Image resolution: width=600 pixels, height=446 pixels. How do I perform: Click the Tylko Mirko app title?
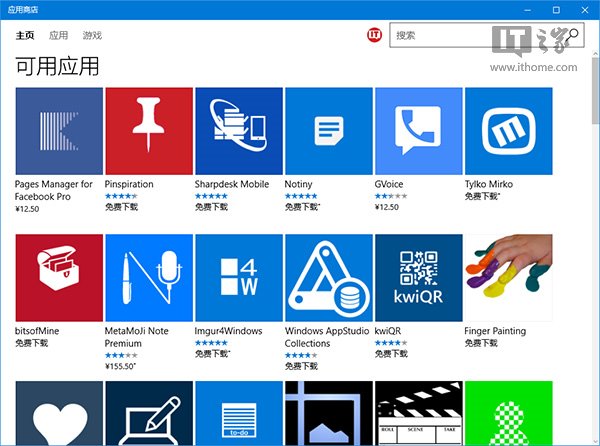(x=489, y=184)
